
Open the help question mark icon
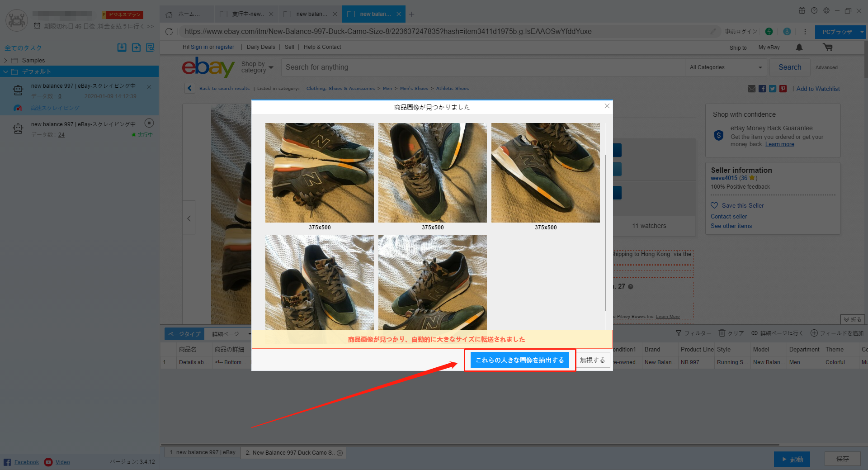click(814, 10)
